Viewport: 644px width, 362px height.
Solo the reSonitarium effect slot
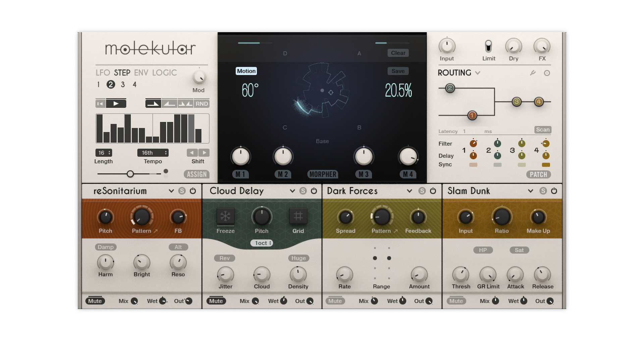pos(182,191)
